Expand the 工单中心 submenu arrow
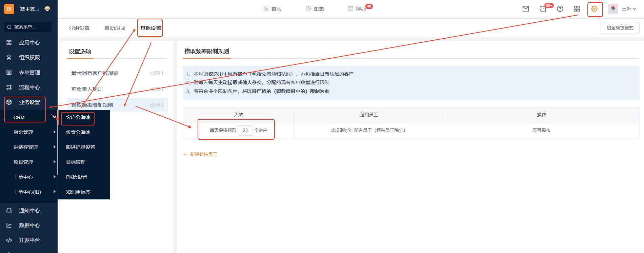This screenshot has height=253, width=644. [x=54, y=177]
